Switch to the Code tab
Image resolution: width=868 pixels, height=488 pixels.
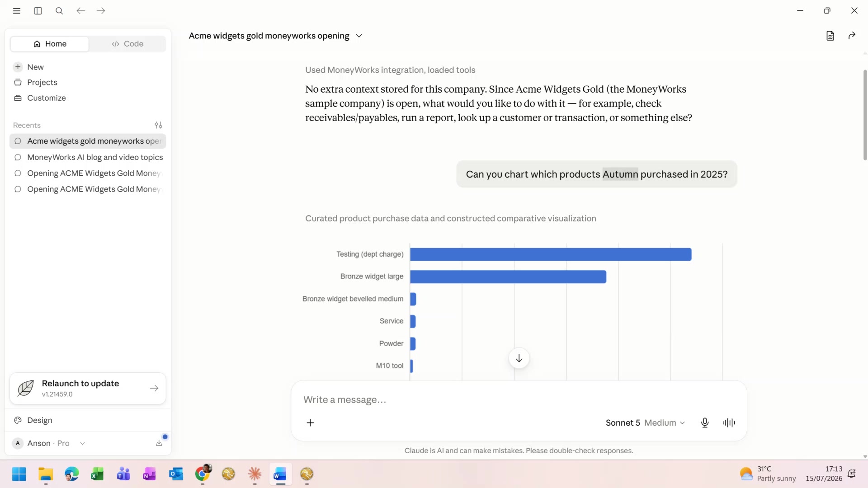[x=127, y=44]
